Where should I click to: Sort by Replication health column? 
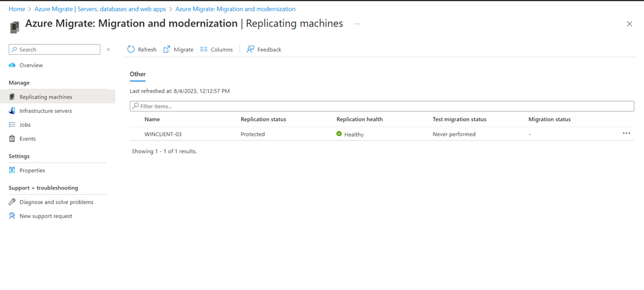point(359,120)
